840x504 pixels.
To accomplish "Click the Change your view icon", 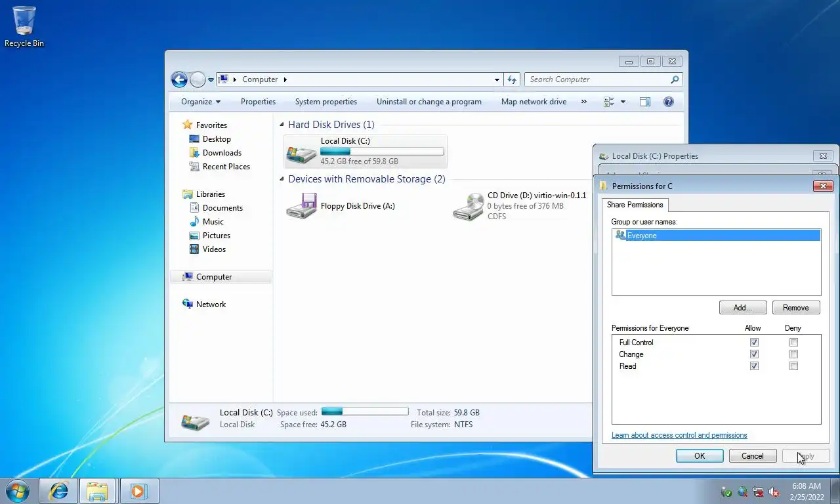I will point(609,102).
